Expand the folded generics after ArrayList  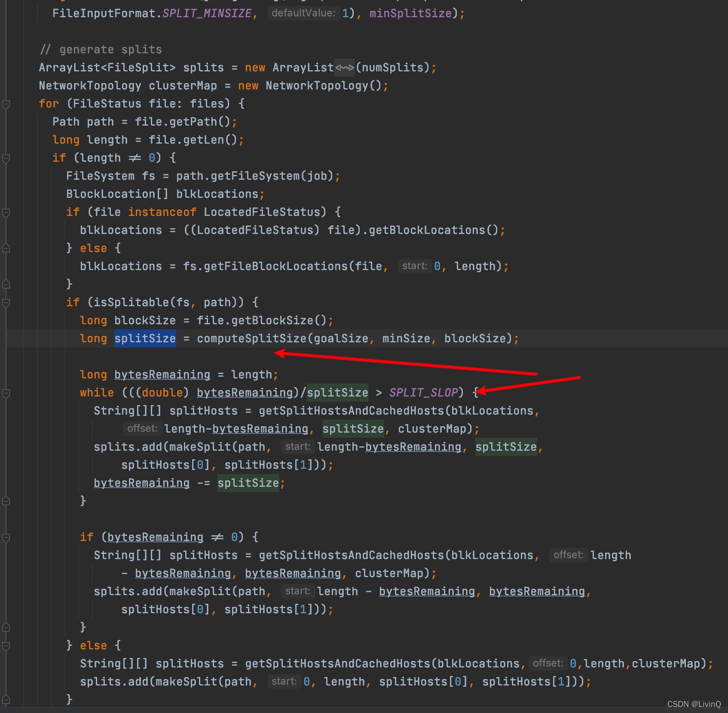[345, 68]
